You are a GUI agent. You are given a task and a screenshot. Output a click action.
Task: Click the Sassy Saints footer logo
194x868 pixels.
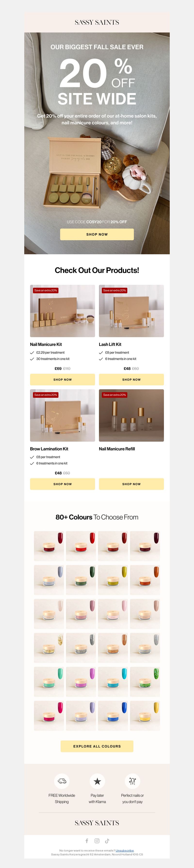(x=97, y=823)
